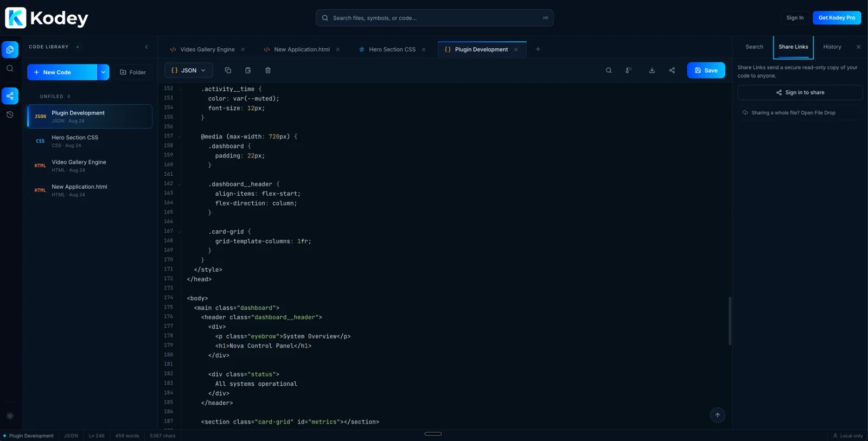Switch to the Search tab in right panel

click(x=754, y=47)
